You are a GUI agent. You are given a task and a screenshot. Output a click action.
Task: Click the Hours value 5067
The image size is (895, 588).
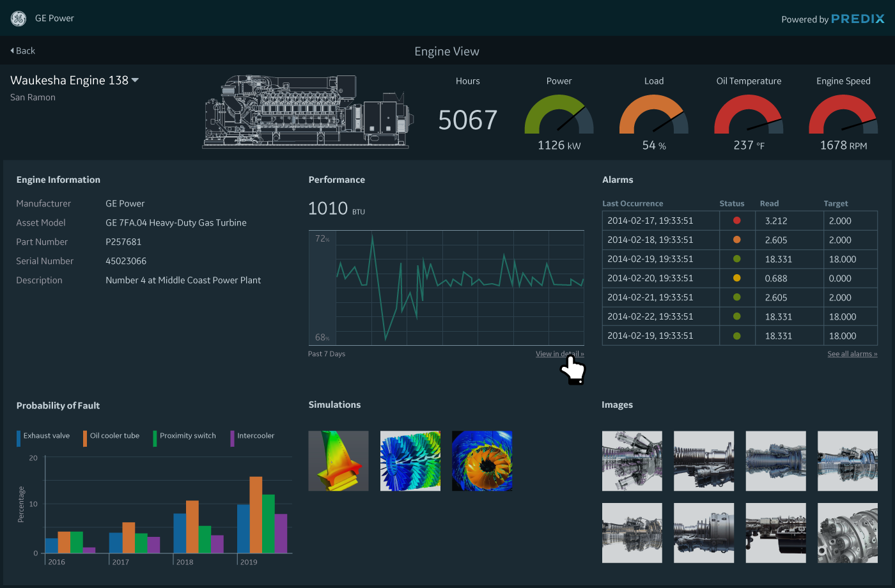pos(468,120)
